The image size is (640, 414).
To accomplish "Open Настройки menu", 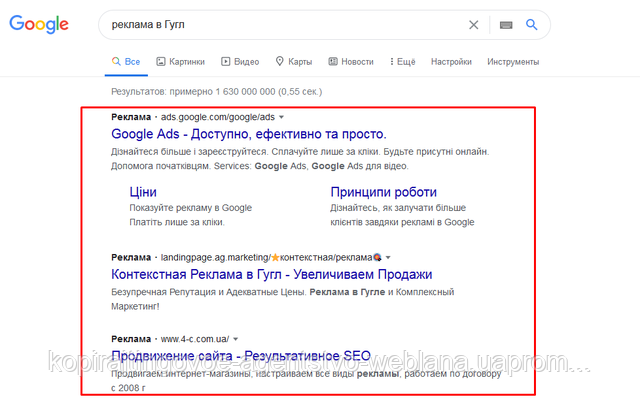I will pyautogui.click(x=451, y=62).
